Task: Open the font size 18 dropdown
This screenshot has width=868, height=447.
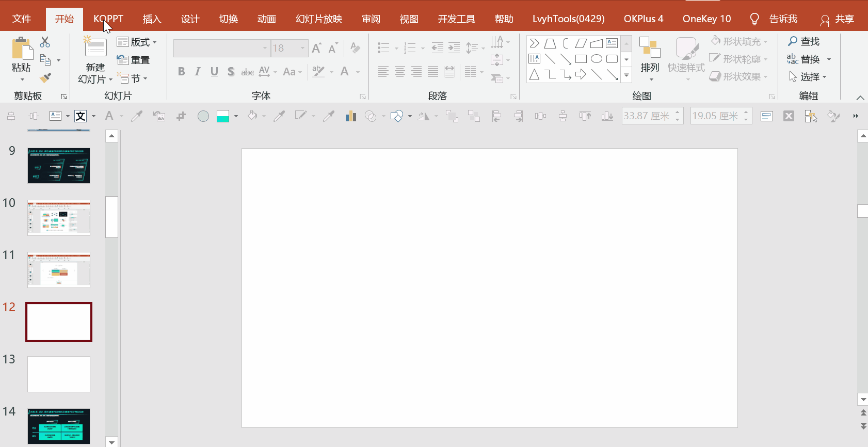Action: pyautogui.click(x=302, y=48)
